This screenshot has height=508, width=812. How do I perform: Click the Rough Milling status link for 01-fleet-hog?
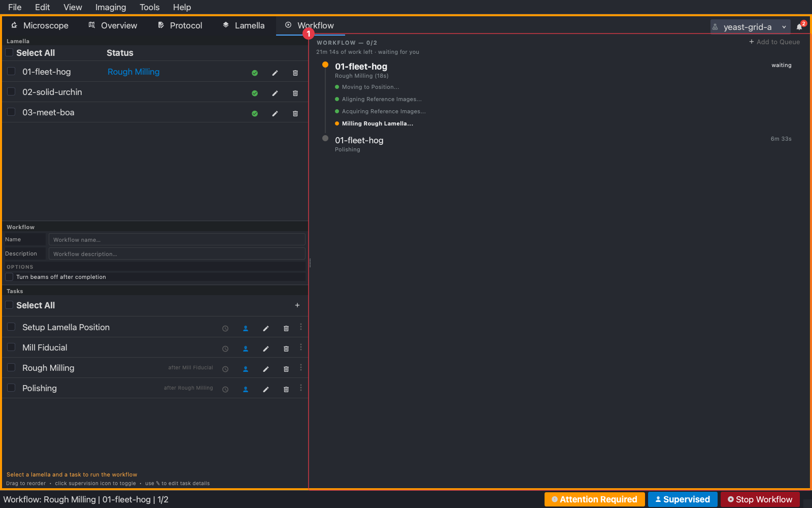[133, 72]
